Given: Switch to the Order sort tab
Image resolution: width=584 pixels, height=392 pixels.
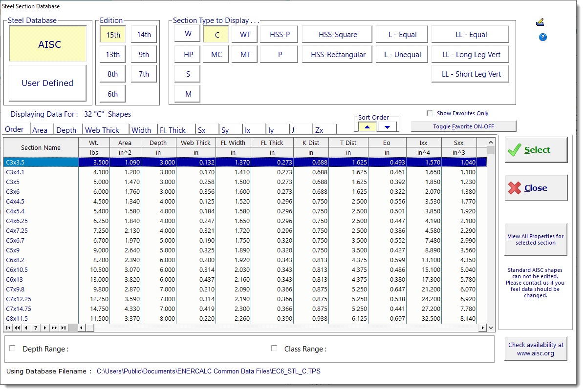Looking at the screenshot, I should (x=15, y=129).
